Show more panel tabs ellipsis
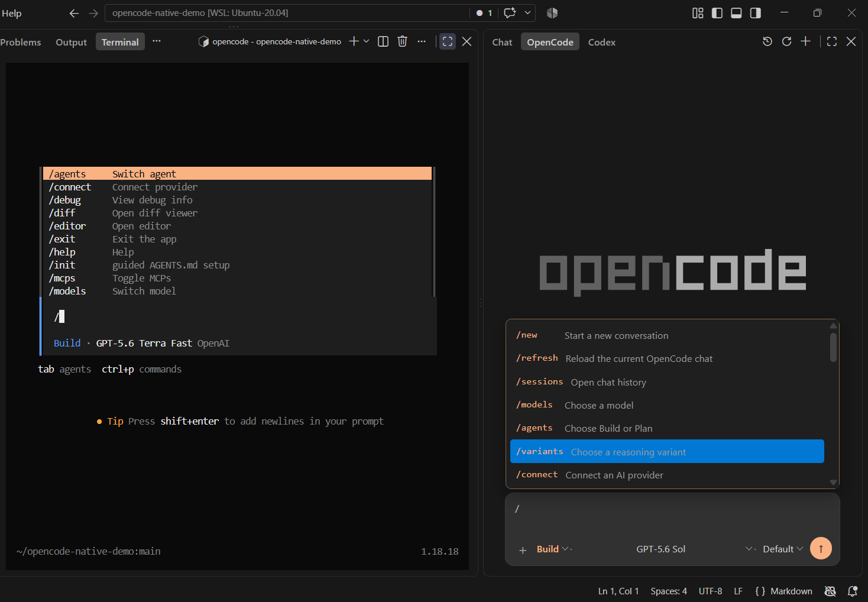868x602 pixels. point(157,41)
